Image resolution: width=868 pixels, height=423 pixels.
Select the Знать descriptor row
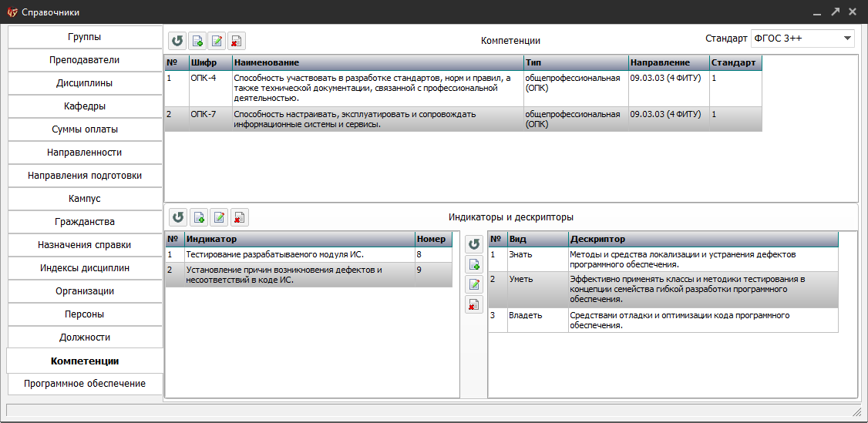[x=663, y=260]
